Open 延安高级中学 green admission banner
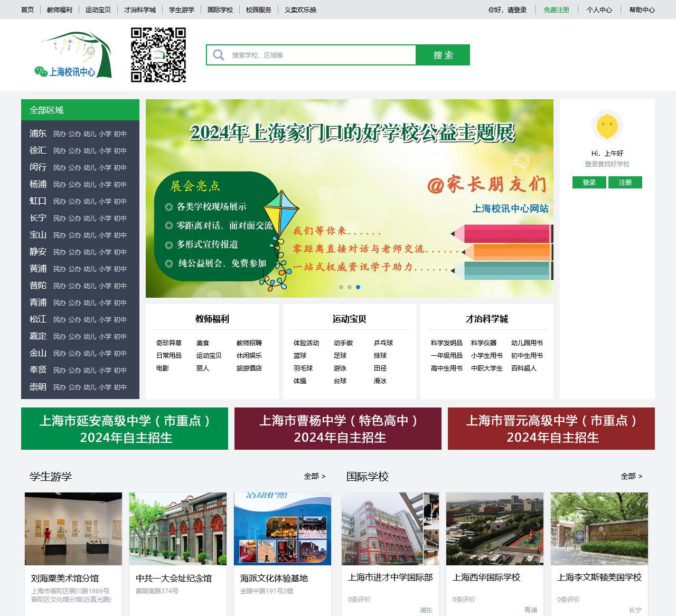676x616 pixels. click(x=125, y=429)
